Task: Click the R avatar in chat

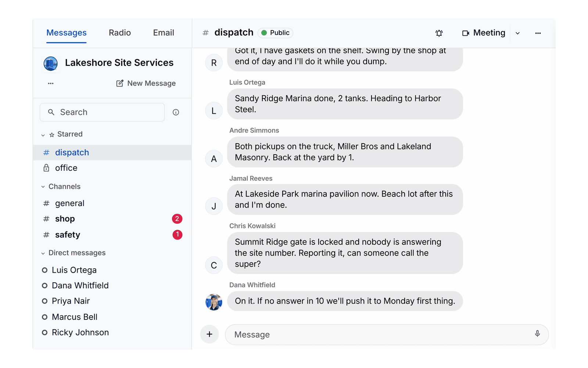Action: point(214,63)
